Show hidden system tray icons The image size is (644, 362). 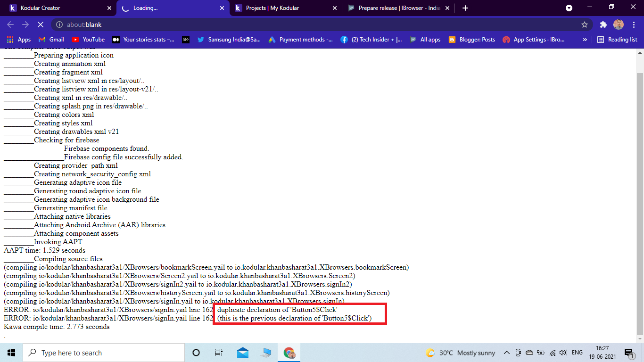coord(507,353)
